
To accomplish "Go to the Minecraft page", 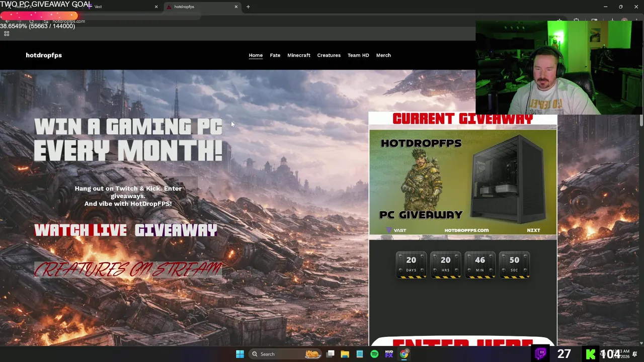I will 299,55.
